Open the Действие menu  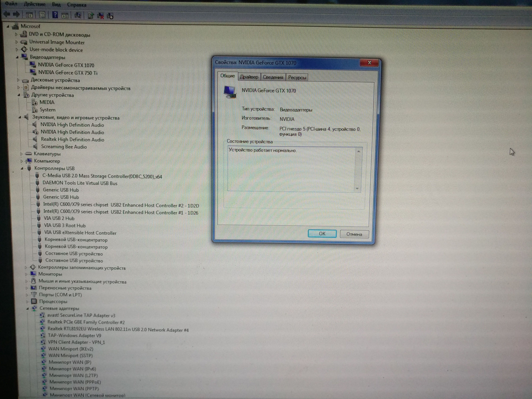pyautogui.click(x=35, y=4)
